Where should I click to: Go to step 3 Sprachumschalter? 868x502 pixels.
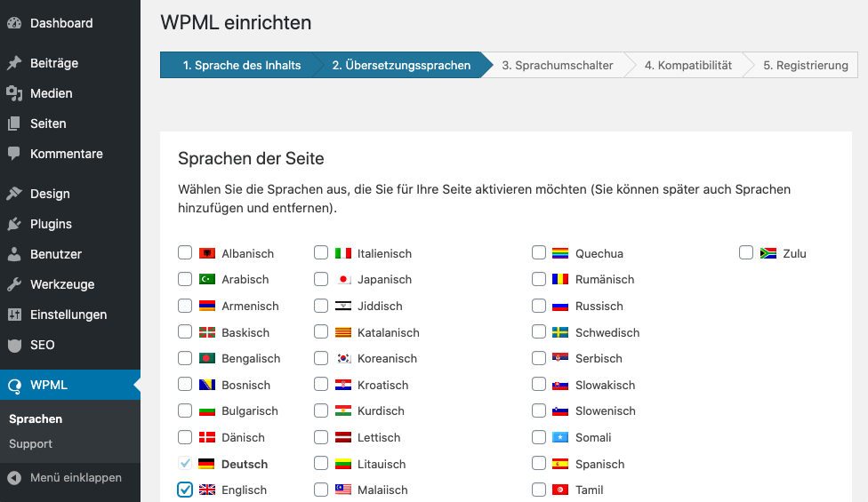(x=557, y=65)
